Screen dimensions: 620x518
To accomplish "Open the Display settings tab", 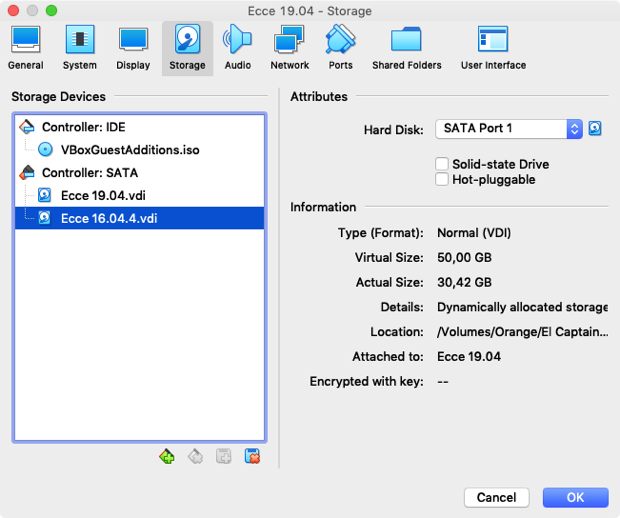I will (x=133, y=48).
